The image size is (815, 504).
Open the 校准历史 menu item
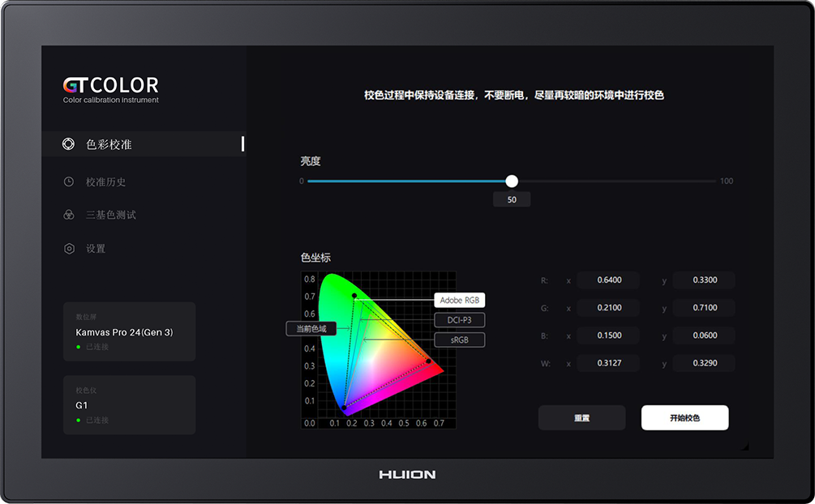click(x=106, y=182)
